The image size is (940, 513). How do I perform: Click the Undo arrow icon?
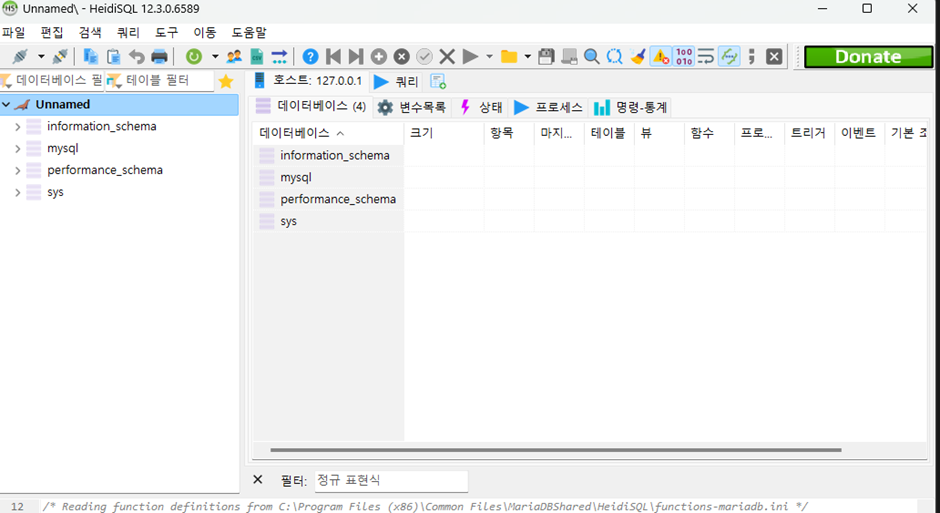[x=137, y=56]
